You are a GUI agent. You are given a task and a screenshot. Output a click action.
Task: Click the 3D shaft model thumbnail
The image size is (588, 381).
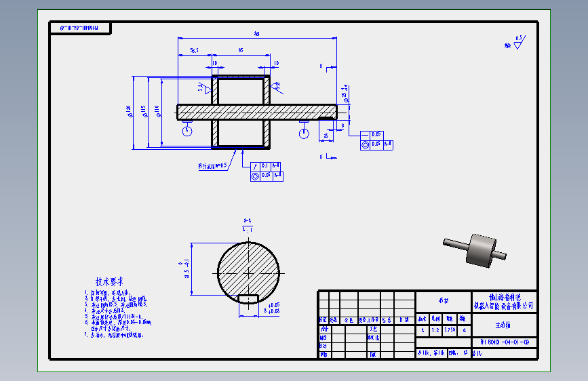click(475, 250)
